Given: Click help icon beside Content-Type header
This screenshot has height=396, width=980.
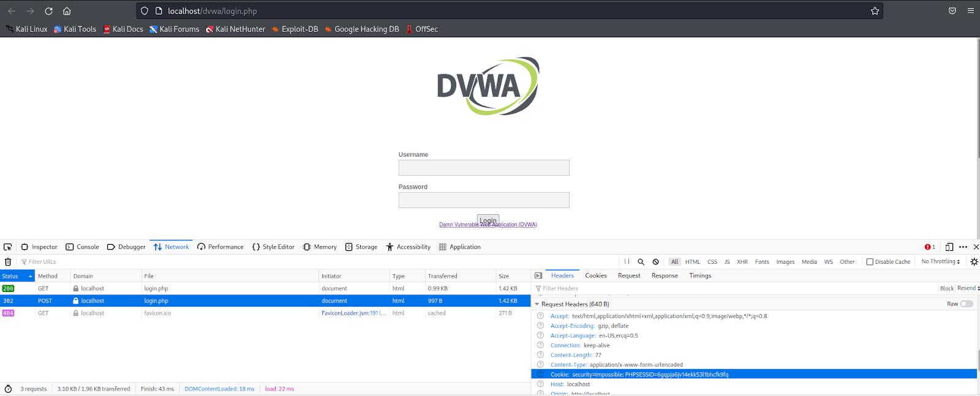Looking at the screenshot, I should pyautogui.click(x=540, y=365).
